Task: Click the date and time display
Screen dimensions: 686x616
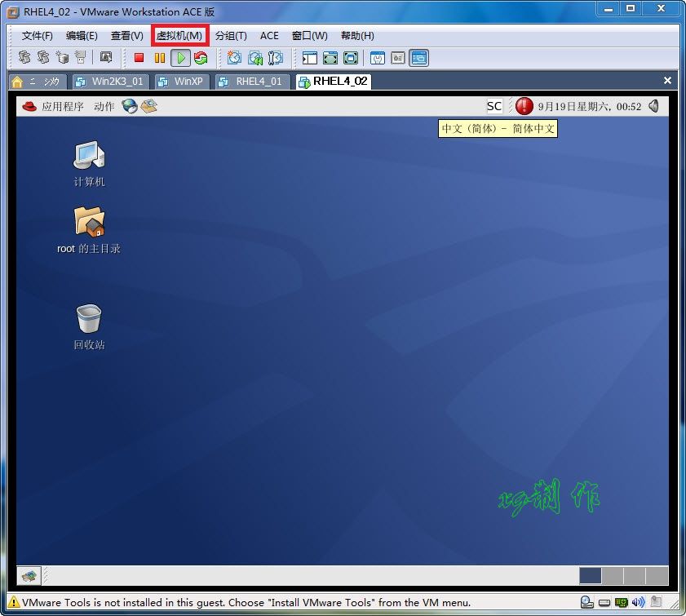Action: 589,106
